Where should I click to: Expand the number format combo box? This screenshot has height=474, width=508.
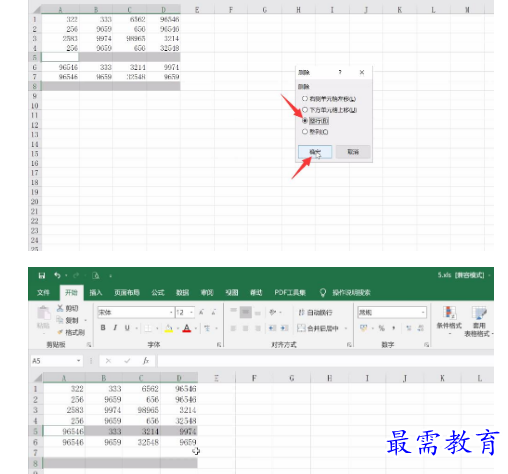pyautogui.click(x=423, y=312)
